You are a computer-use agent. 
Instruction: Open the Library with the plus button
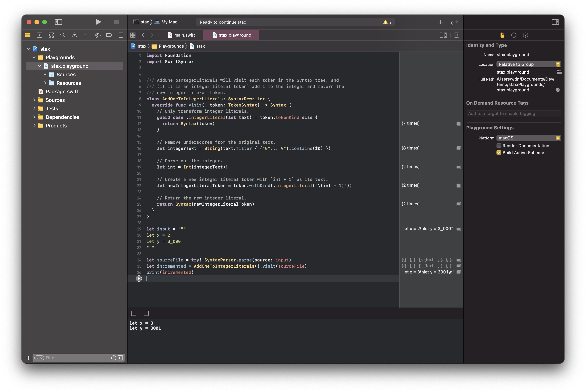pyautogui.click(x=441, y=22)
